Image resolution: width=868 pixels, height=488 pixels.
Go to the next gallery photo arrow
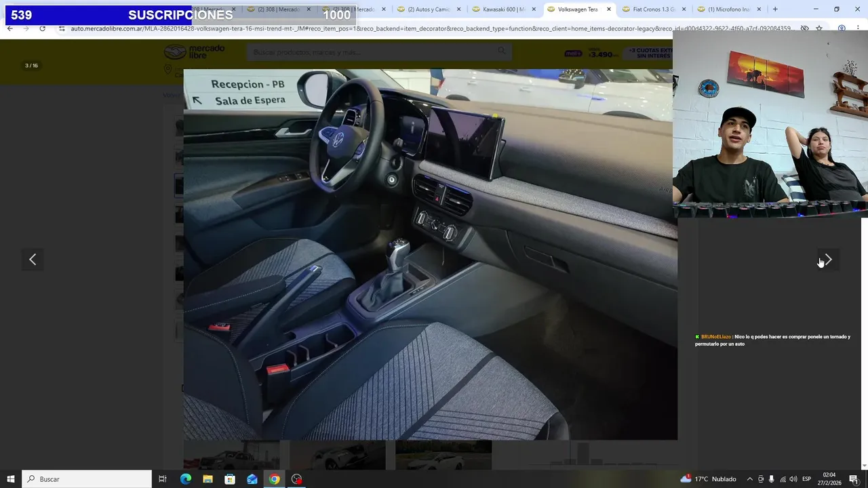[x=828, y=260]
